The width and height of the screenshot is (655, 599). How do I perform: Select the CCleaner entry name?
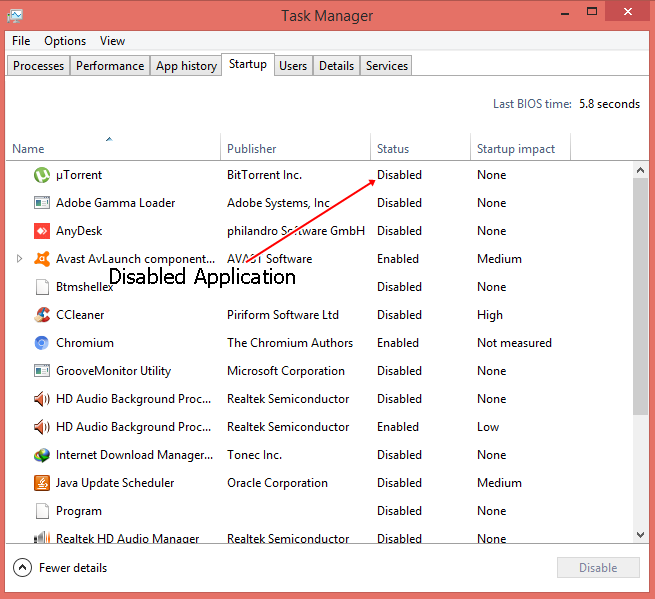pyautogui.click(x=80, y=315)
